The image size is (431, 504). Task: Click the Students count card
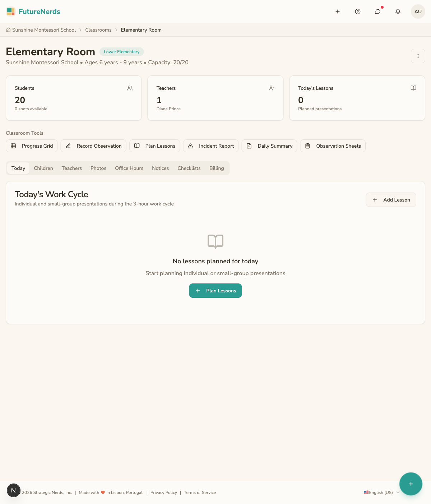click(x=74, y=98)
